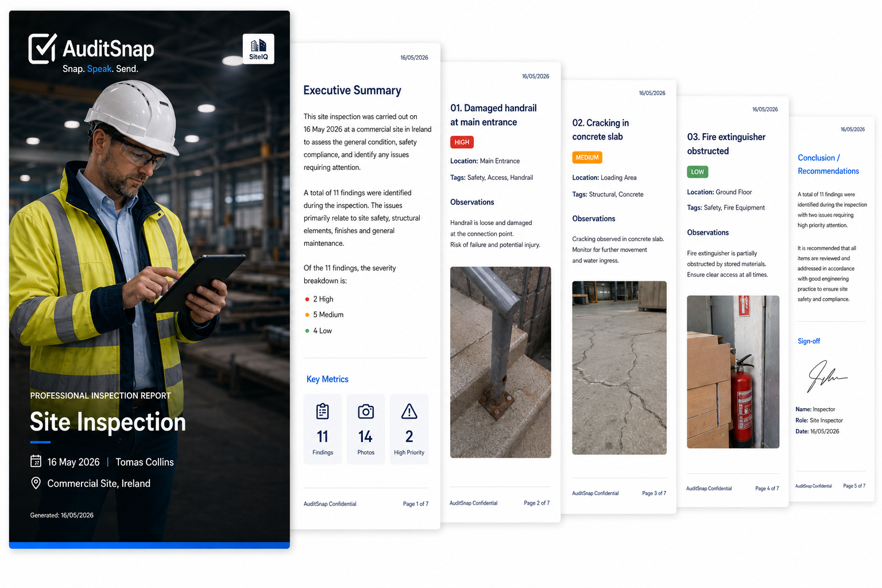Viewport: 882px width, 588px height.
Task: Click the name Tomas Collins
Action: 145,462
